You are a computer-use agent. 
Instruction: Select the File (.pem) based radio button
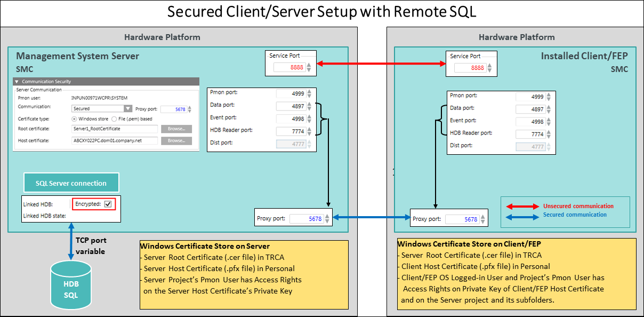coord(114,118)
